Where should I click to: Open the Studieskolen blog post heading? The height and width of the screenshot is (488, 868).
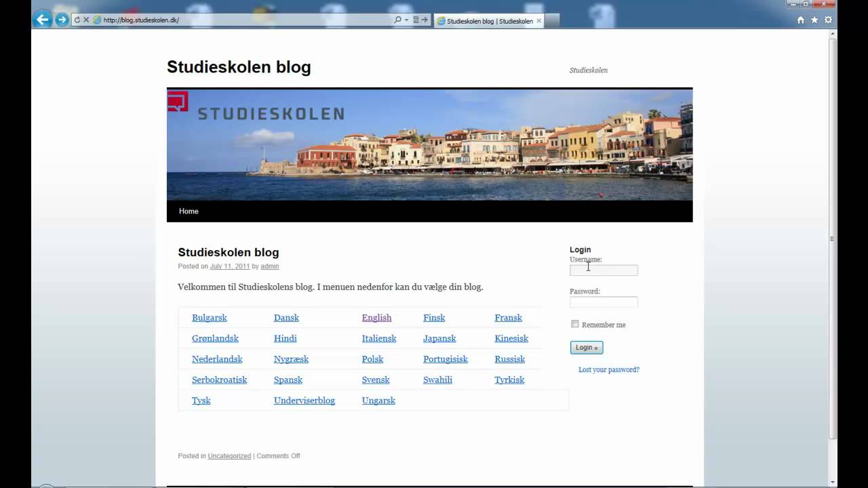click(229, 252)
